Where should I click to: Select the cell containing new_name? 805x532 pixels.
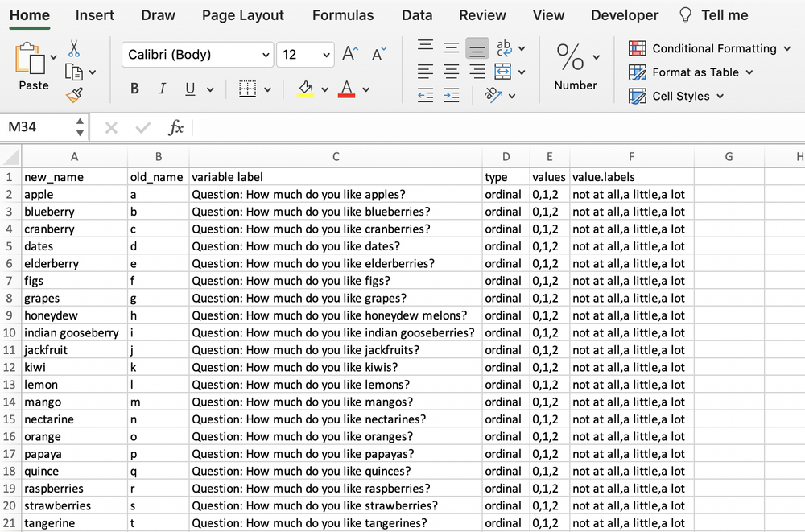[x=74, y=177]
